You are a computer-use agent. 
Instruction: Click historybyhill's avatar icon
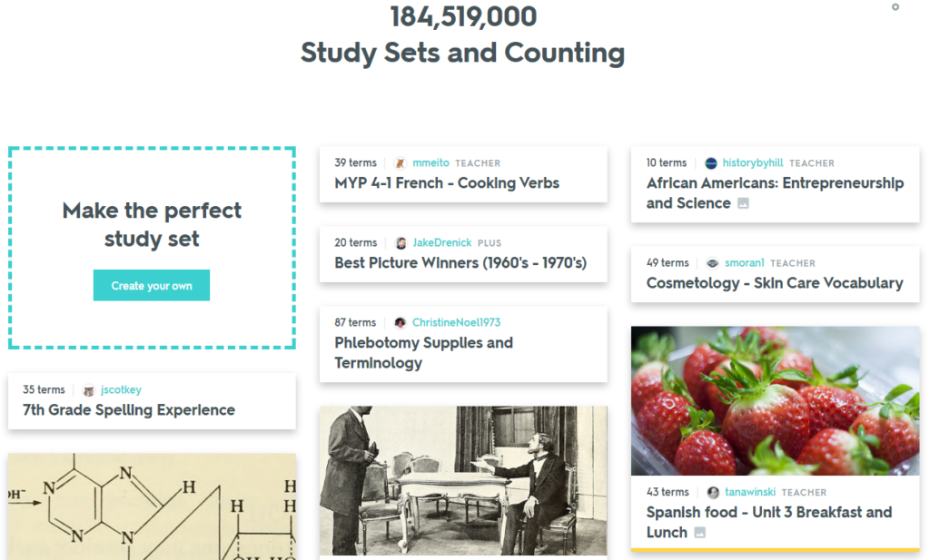pyautogui.click(x=710, y=162)
